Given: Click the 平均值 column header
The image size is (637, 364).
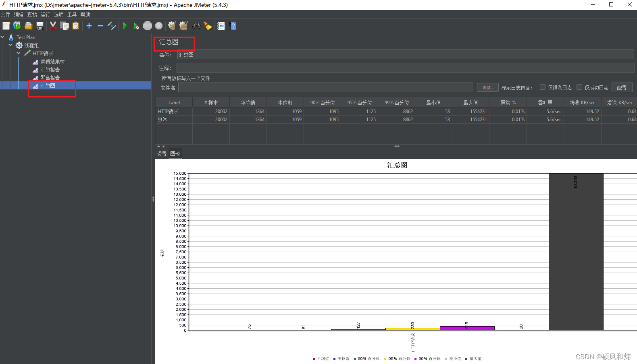Looking at the screenshot, I should 248,103.
